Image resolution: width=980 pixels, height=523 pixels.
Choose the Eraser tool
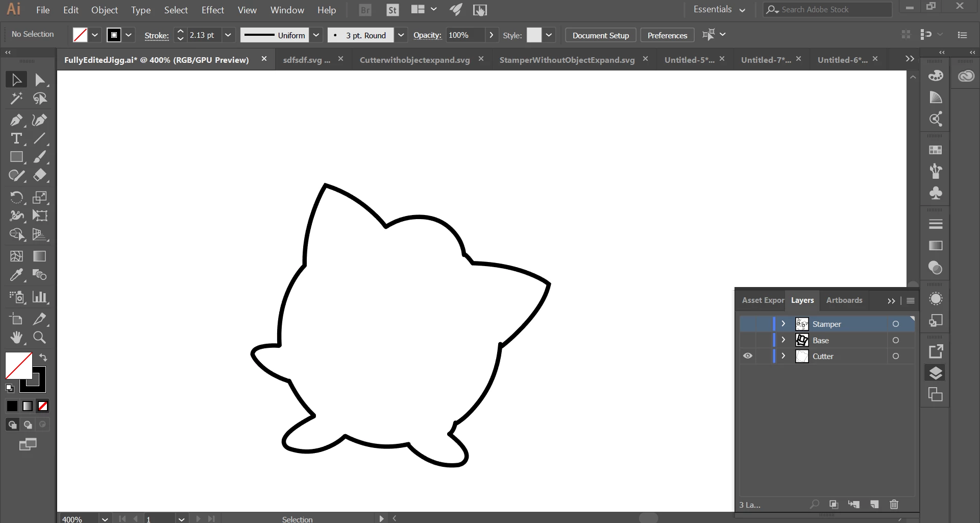click(40, 176)
